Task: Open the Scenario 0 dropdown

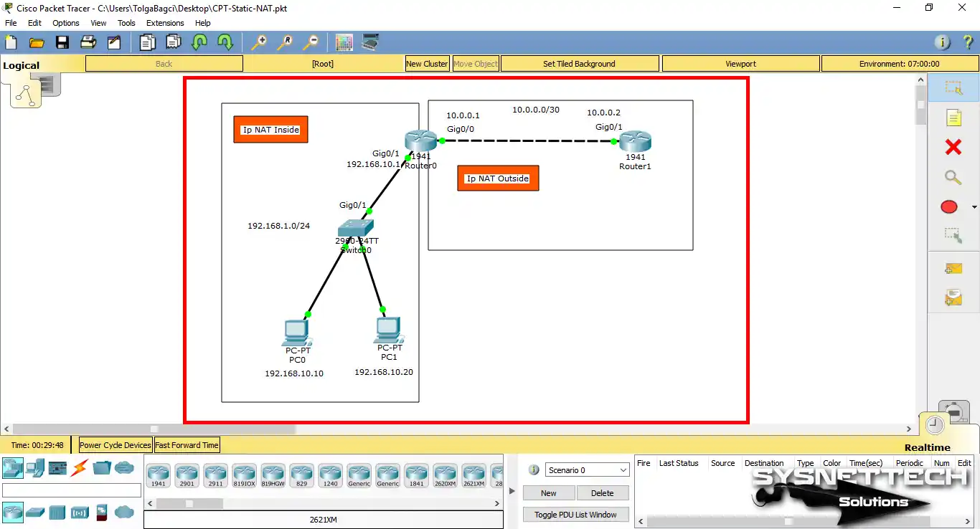Action: (587, 470)
